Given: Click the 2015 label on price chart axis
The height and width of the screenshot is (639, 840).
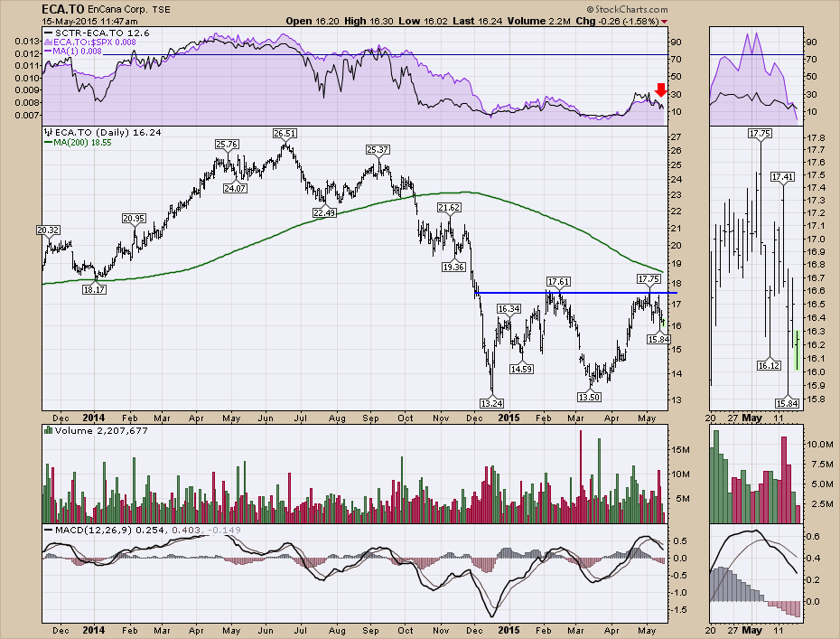Looking at the screenshot, I should coord(509,418).
